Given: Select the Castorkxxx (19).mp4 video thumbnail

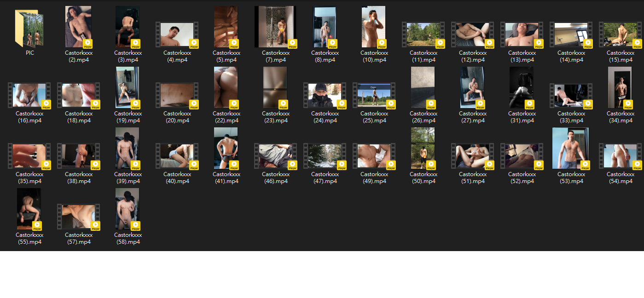Looking at the screenshot, I should click(x=128, y=87).
